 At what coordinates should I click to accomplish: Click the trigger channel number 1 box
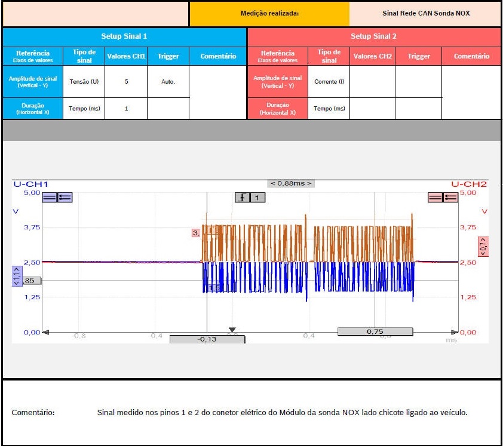click(257, 197)
